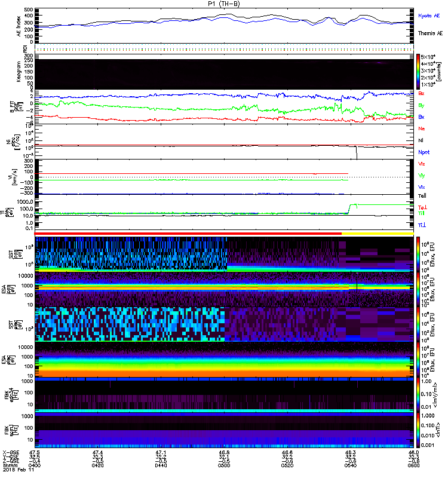Viewport: 448px width, 478px height.
Task: Select the red Ne density legend label
Action: [422, 128]
